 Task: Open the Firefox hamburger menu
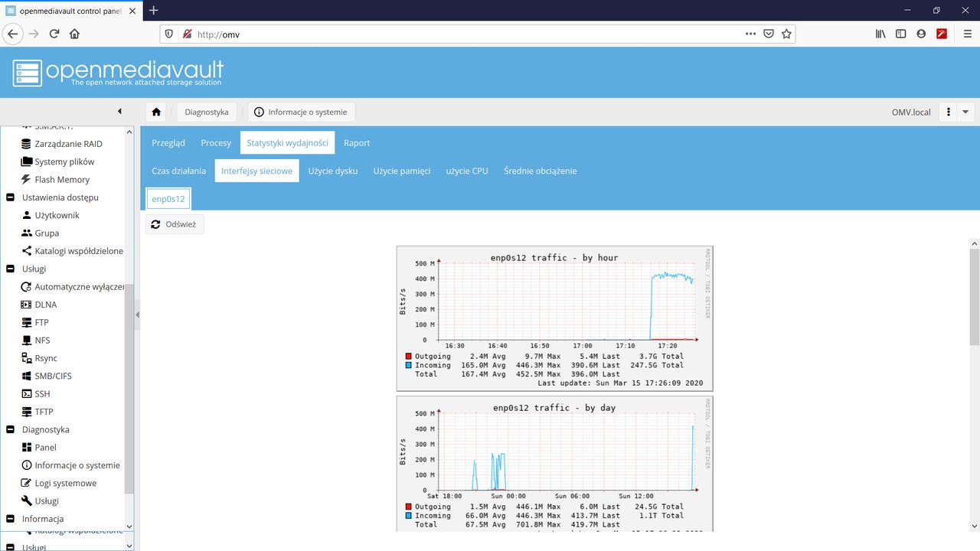point(968,34)
